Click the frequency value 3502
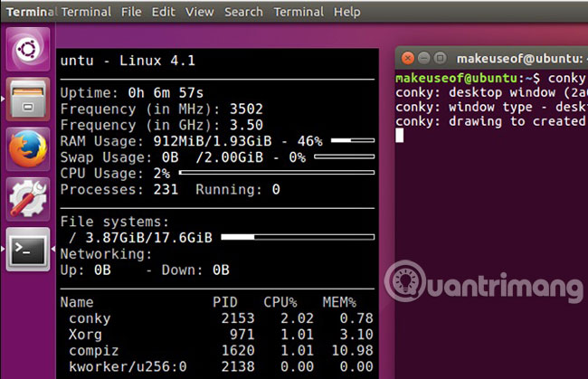 (246, 109)
